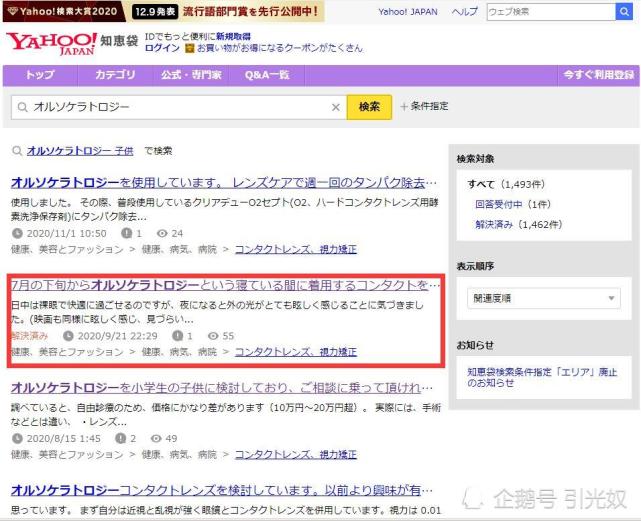Click the clock icon beside 2020/11/1 10:50
Viewport: 641px width, 521px height.
coord(17,234)
